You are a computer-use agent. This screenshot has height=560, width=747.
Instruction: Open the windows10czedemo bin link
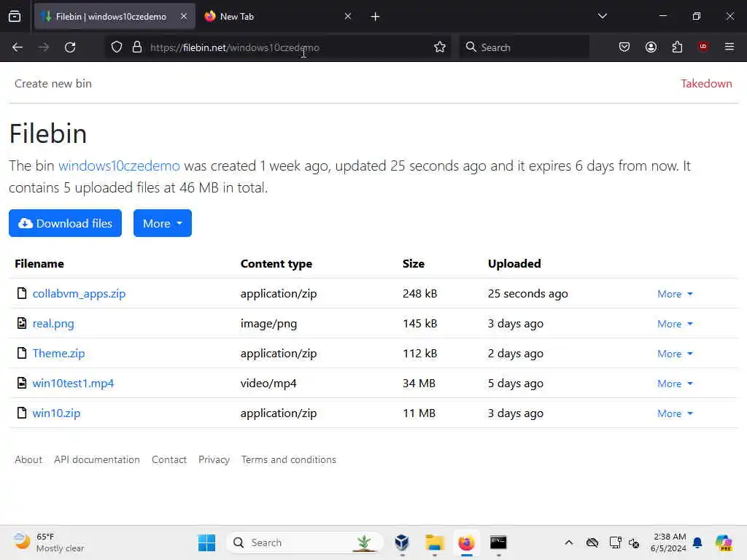(119, 166)
